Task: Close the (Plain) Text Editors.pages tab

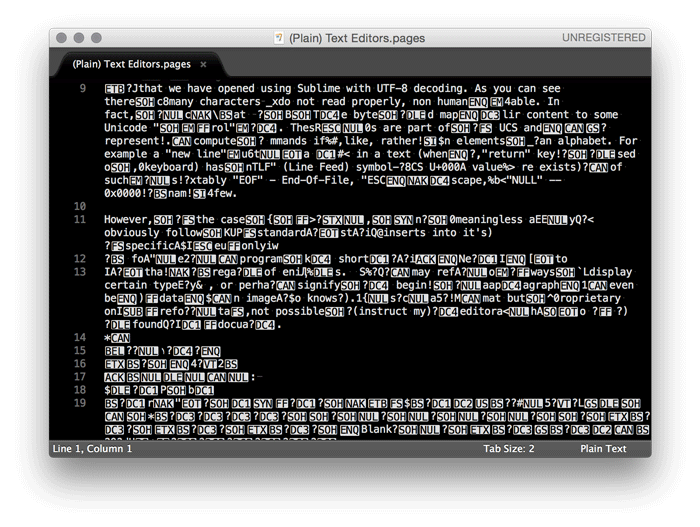Action: pyautogui.click(x=203, y=64)
